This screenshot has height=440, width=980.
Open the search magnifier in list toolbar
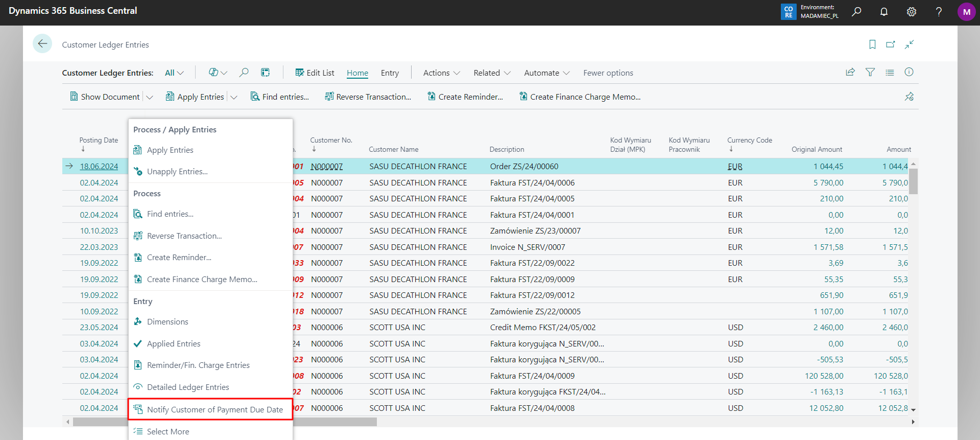[x=244, y=73]
